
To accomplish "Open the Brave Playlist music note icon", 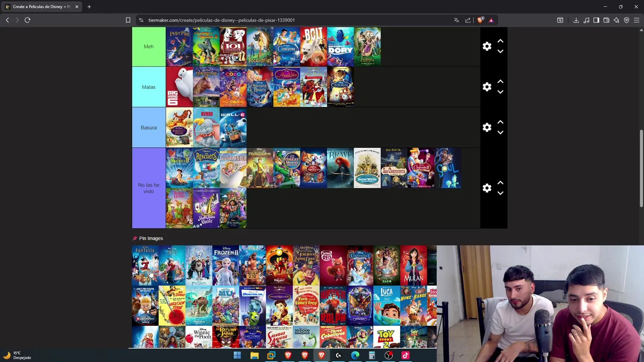I will tap(586, 20).
